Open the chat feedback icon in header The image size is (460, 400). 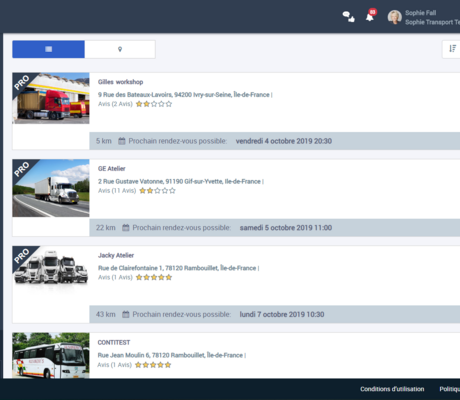(x=348, y=17)
